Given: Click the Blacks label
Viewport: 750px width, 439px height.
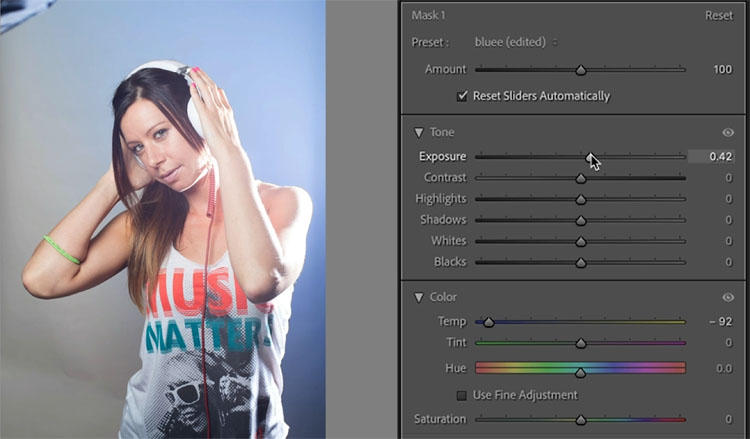Looking at the screenshot, I should tap(450, 262).
